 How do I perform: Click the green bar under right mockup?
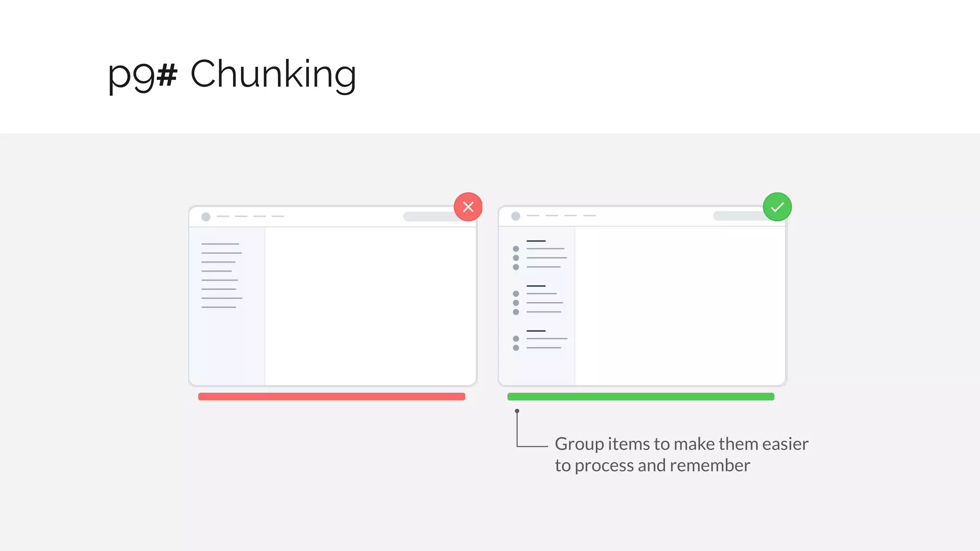(641, 397)
